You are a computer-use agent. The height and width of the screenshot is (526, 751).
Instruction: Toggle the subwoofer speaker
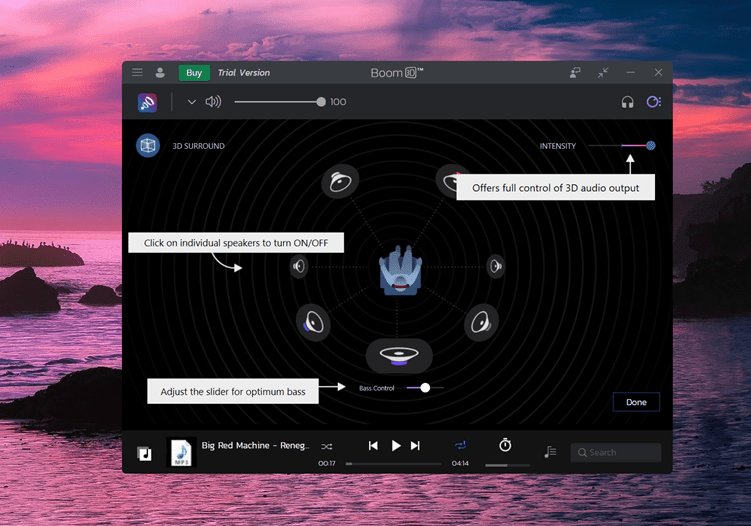pos(399,356)
